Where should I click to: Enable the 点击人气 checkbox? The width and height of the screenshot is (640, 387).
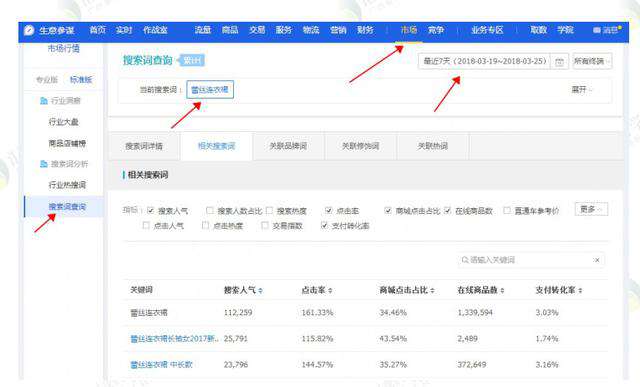pos(146,225)
